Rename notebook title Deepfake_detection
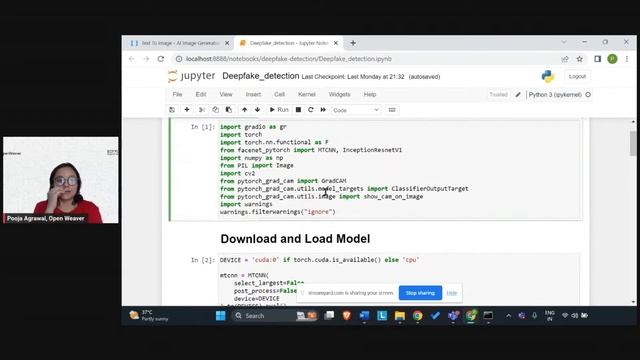 point(260,76)
